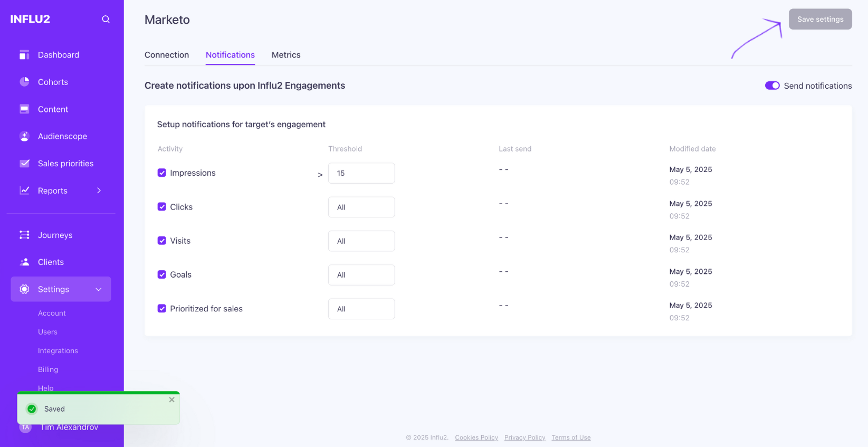The height and width of the screenshot is (447, 868).
Task: Click the Content label in sidebar
Action: 53,109
